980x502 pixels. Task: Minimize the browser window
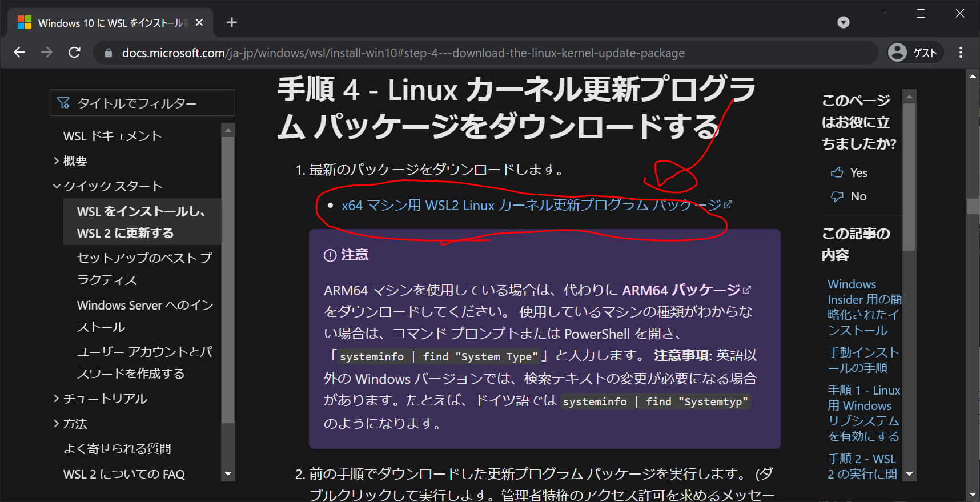882,13
